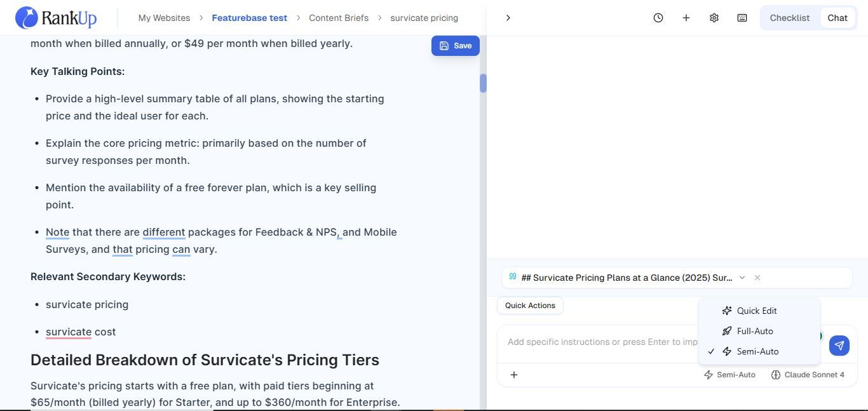
Task: Remove the selected section context
Action: [757, 278]
